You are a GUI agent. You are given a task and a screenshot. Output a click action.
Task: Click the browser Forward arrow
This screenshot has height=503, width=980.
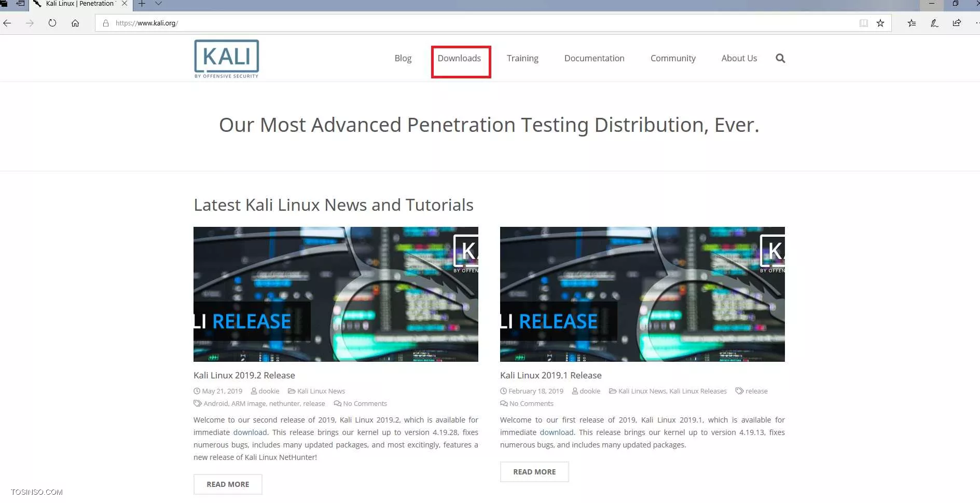point(30,23)
